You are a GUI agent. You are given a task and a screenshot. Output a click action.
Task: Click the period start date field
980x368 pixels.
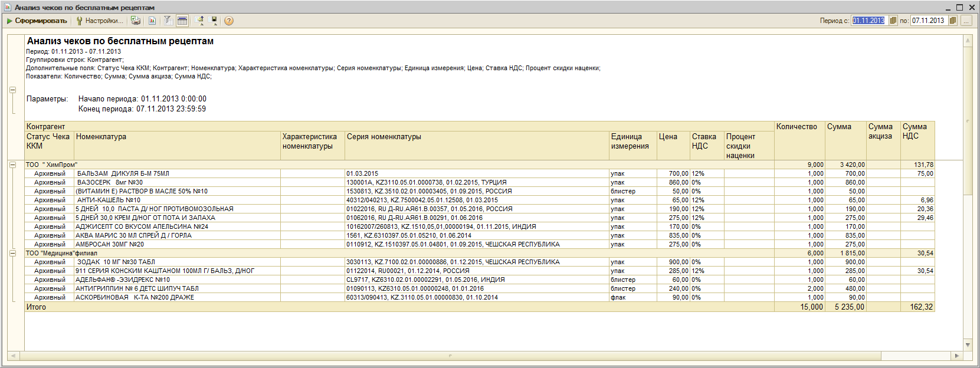pos(868,21)
